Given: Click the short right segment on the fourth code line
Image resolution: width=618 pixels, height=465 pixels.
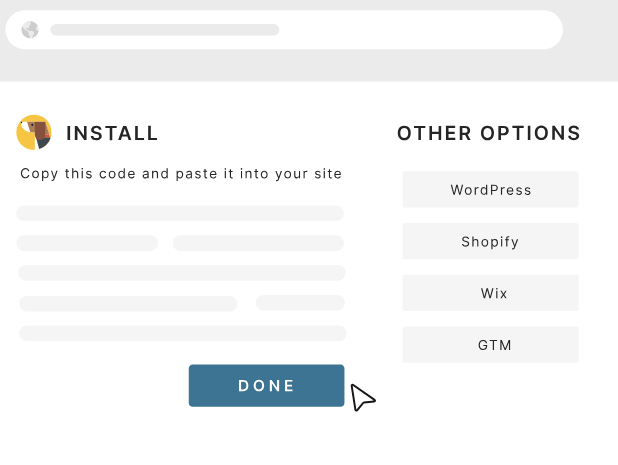Looking at the screenshot, I should coord(300,302).
